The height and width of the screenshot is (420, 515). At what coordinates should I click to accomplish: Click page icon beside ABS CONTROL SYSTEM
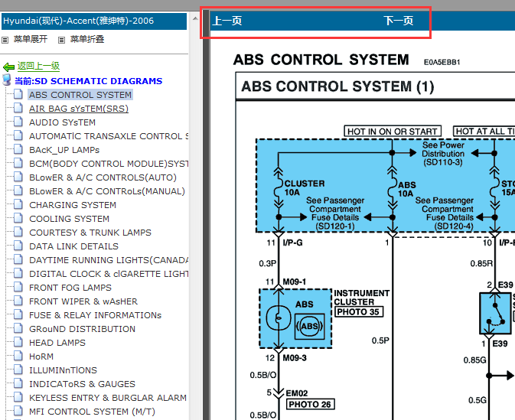click(x=18, y=94)
